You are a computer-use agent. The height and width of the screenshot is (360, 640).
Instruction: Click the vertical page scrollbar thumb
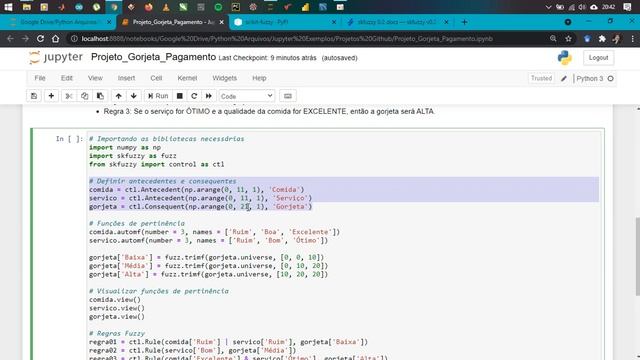click(637, 256)
